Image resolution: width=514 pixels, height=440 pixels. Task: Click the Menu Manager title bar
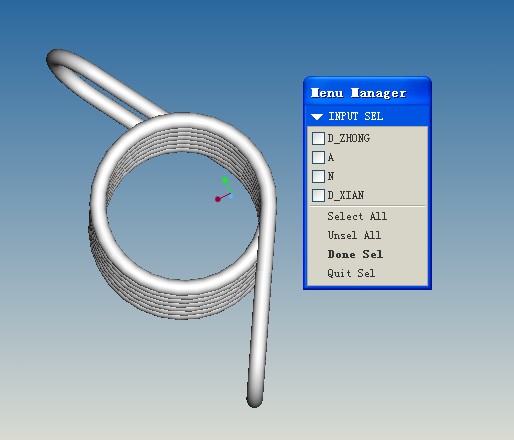pos(367,92)
